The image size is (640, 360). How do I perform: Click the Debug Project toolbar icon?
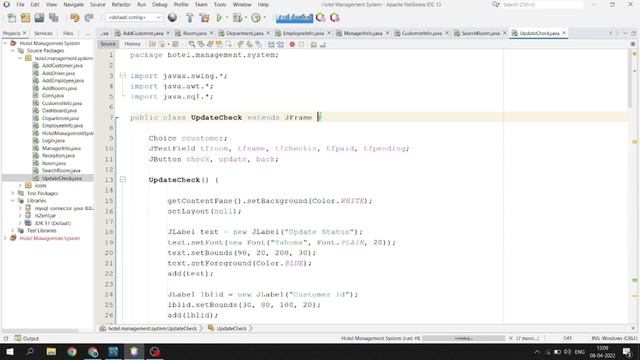tap(237, 18)
